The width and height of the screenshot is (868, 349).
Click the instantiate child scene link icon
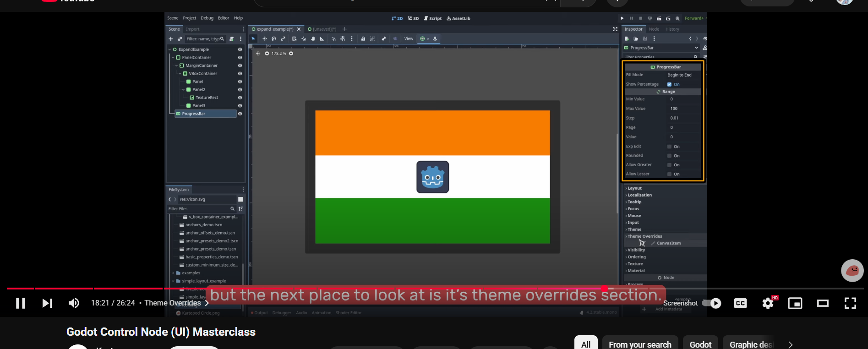[x=180, y=39]
